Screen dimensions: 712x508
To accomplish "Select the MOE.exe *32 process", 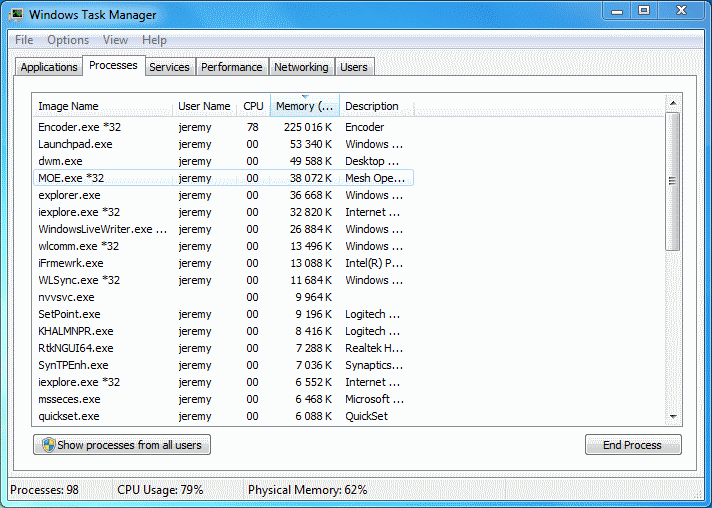I will click(x=223, y=178).
